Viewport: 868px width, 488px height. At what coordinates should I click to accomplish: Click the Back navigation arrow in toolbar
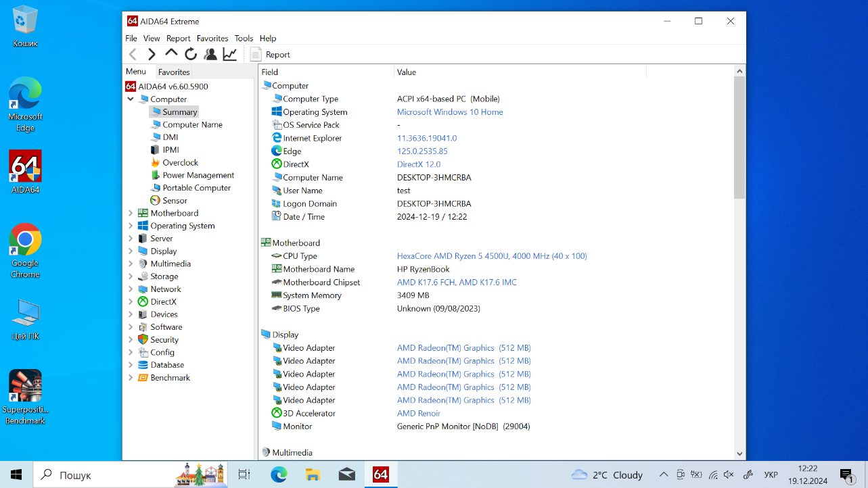tap(133, 55)
